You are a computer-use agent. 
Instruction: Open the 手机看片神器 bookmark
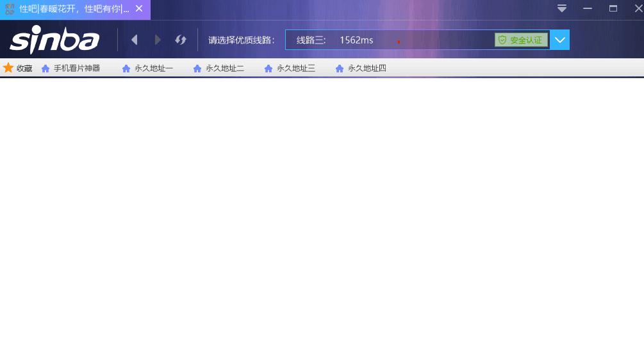(71, 68)
